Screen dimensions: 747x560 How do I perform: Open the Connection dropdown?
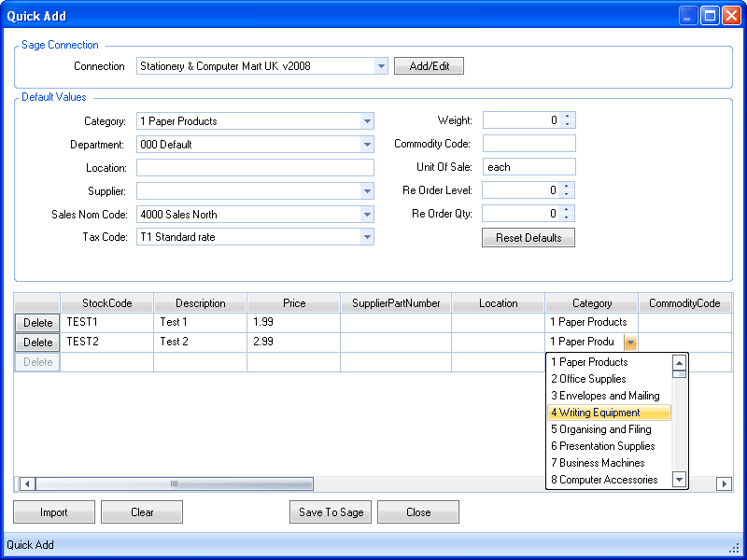coord(381,66)
